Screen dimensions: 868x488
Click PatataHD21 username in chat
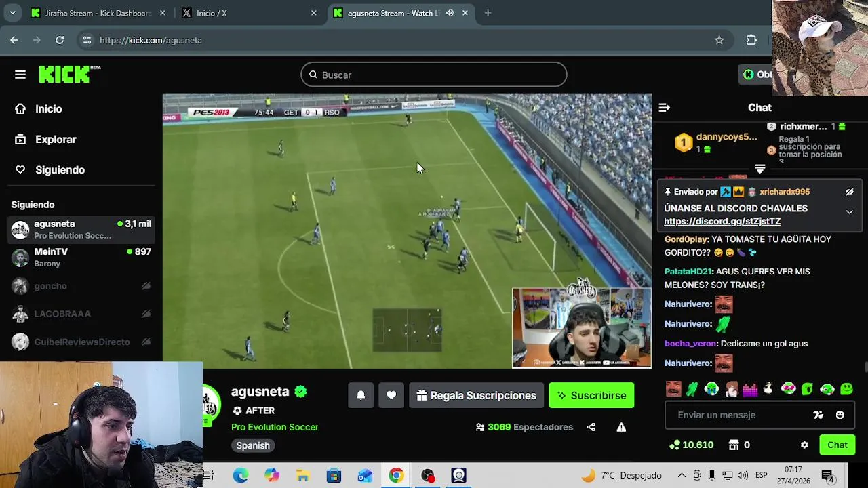[x=688, y=272]
